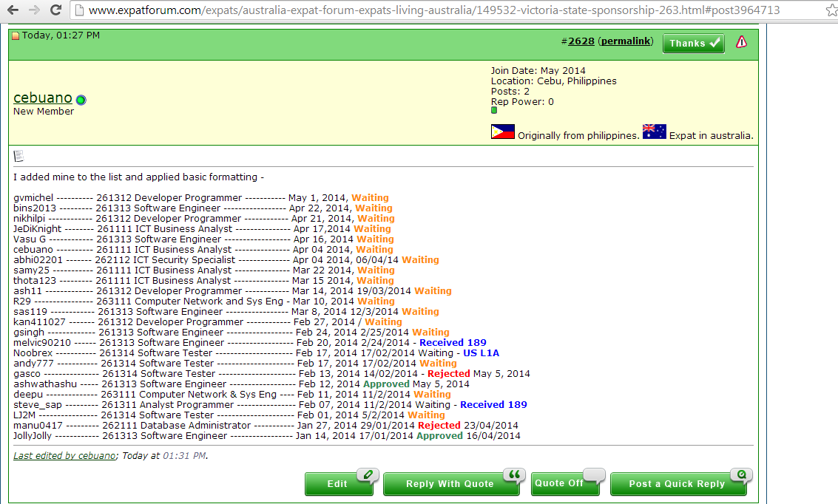Click Post a Quick Reply button
The width and height of the screenshot is (838, 504).
[x=678, y=484]
